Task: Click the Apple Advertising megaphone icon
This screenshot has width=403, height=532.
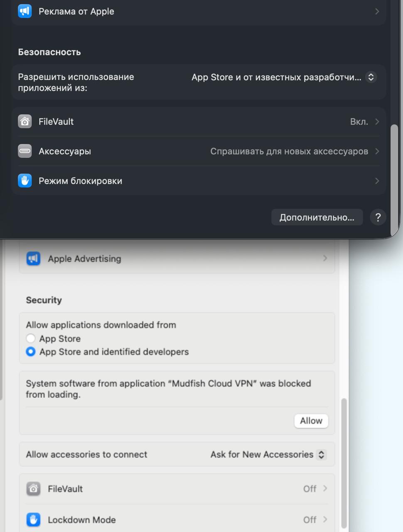Action: [x=34, y=259]
